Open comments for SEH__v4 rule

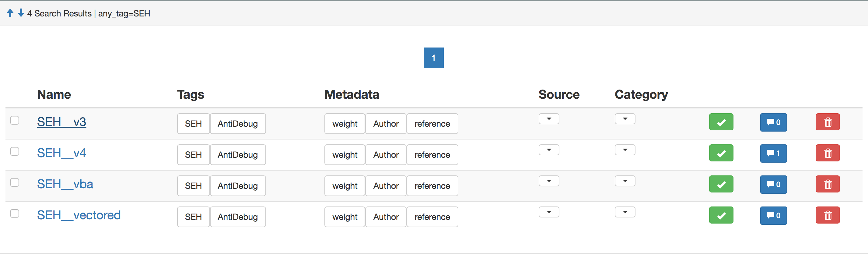(x=773, y=153)
